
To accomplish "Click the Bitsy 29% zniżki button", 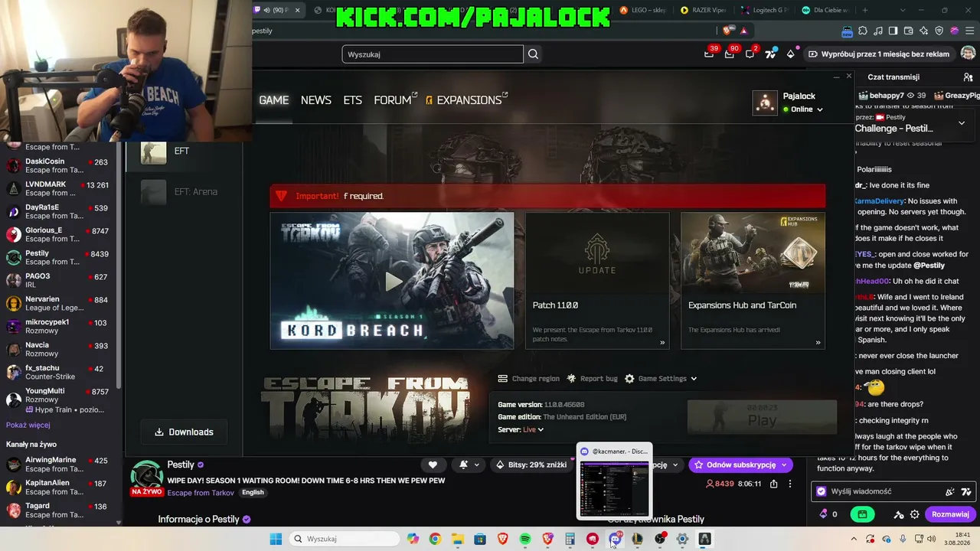I will 531,465.
